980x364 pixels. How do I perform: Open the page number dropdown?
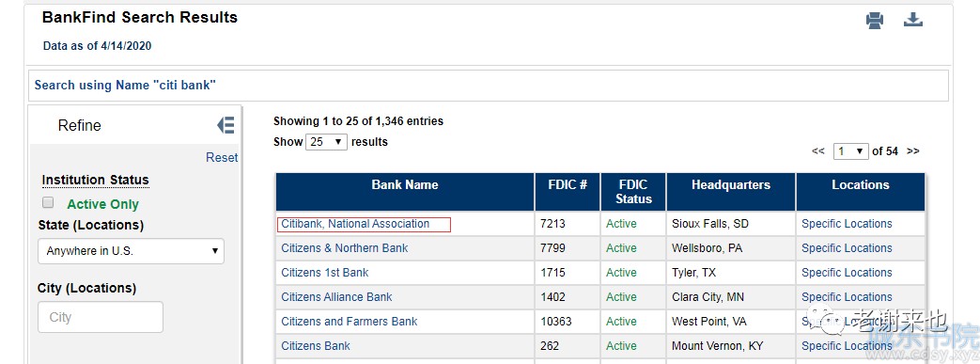click(x=851, y=151)
